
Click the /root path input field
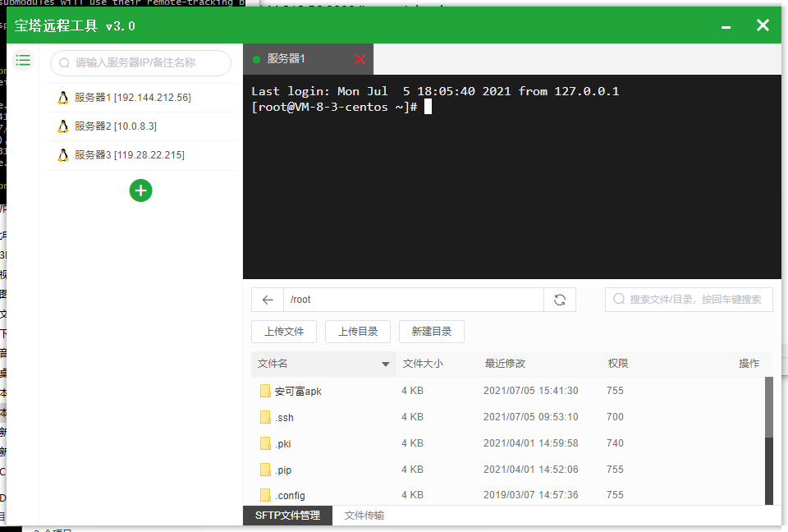coord(414,300)
